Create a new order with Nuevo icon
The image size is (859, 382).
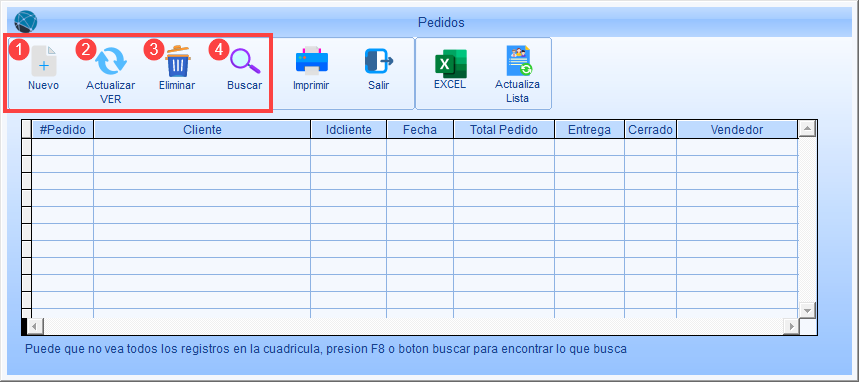click(44, 61)
